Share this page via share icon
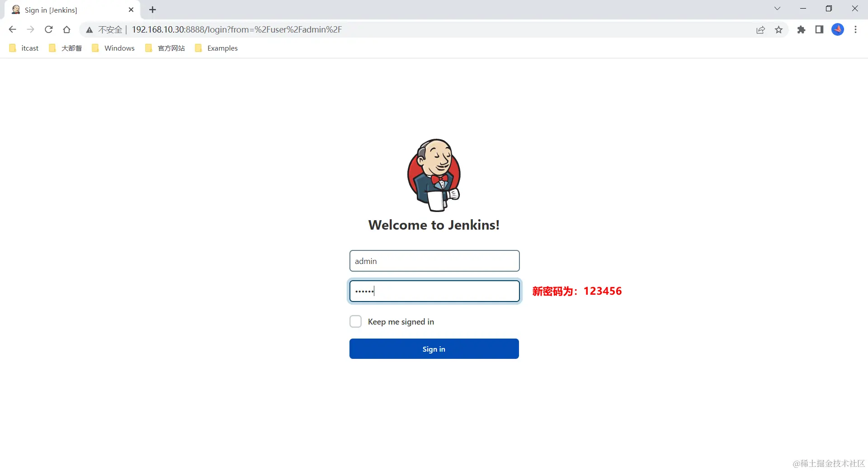This screenshot has width=868, height=471. [x=760, y=30]
